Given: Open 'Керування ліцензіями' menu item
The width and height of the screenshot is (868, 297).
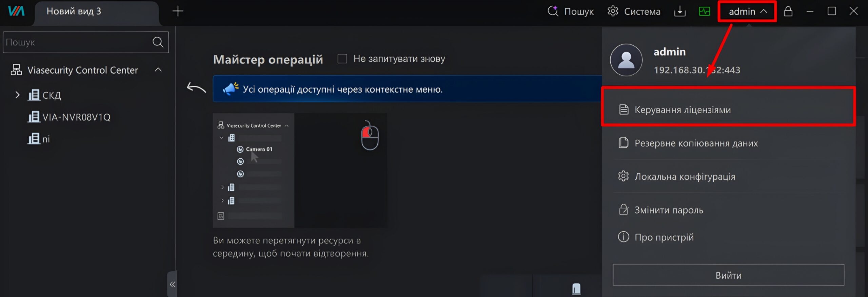Looking at the screenshot, I should [728, 110].
